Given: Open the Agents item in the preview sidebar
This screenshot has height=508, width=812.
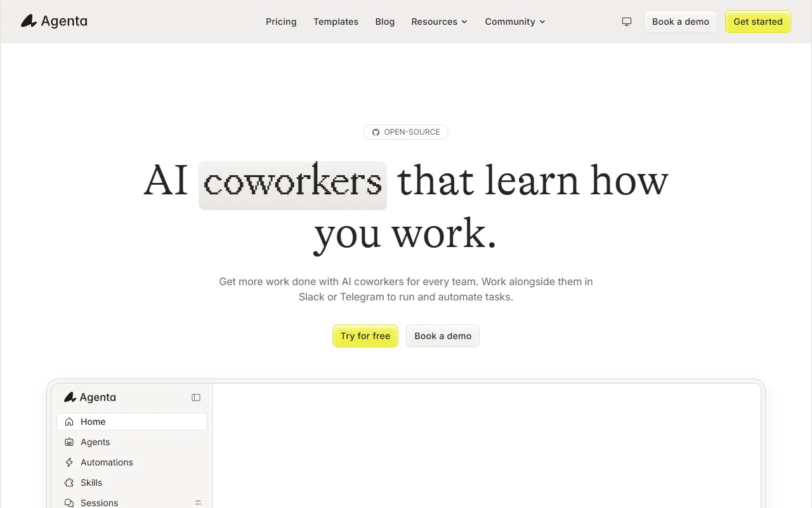Looking at the screenshot, I should click(x=132, y=442).
